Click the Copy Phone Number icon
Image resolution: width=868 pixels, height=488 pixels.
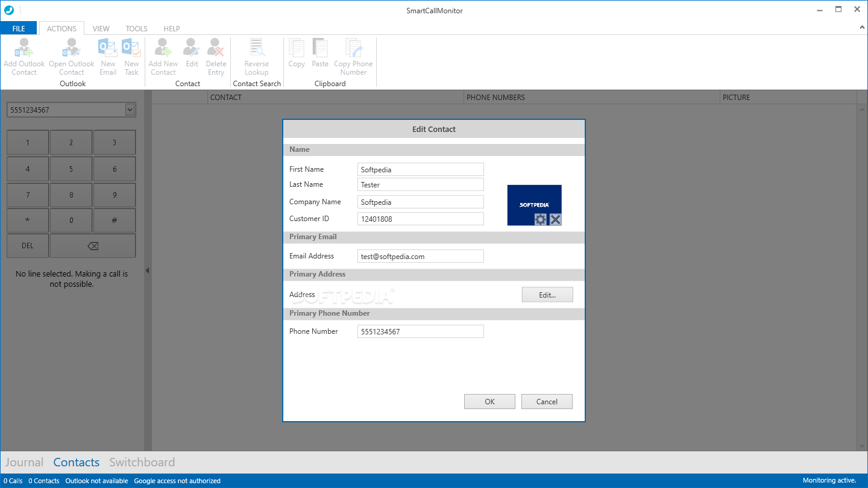[x=353, y=48]
